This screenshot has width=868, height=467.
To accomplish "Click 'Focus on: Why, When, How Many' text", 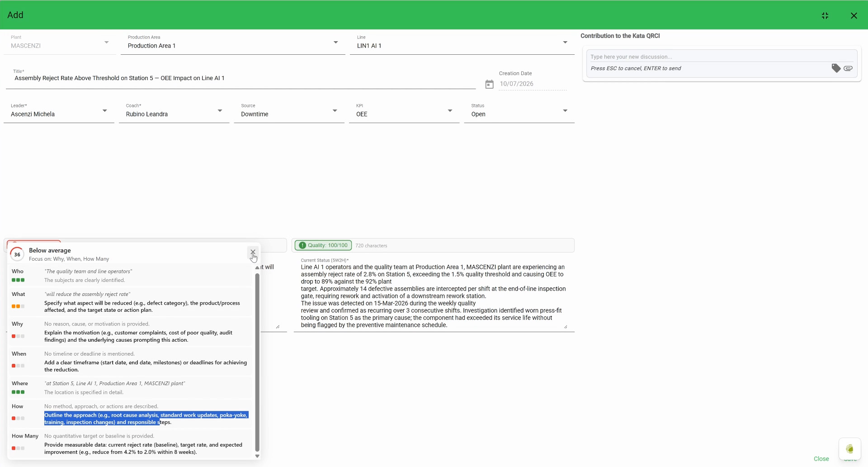I will pos(69,259).
